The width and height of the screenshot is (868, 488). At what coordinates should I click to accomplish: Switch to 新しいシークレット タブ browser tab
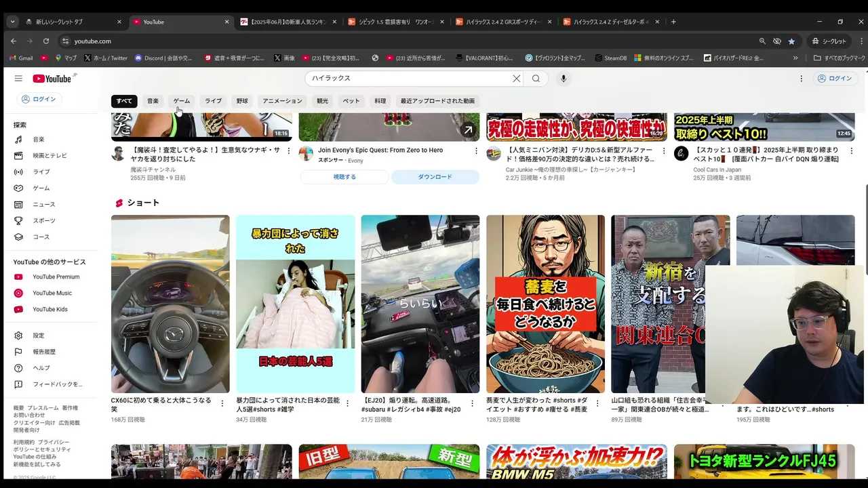73,22
